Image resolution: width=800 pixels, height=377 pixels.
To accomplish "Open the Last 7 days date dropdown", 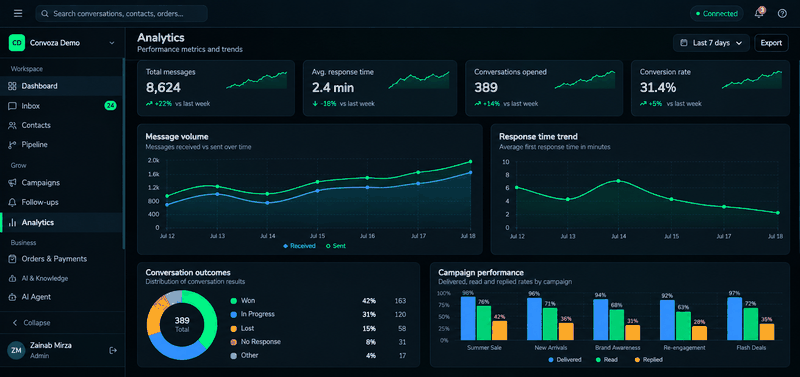I will pyautogui.click(x=711, y=43).
